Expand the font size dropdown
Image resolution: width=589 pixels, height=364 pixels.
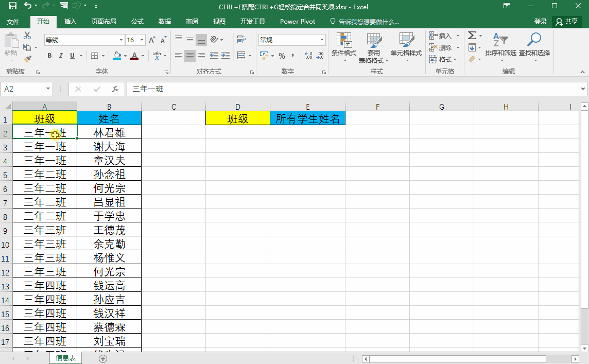click(x=142, y=40)
